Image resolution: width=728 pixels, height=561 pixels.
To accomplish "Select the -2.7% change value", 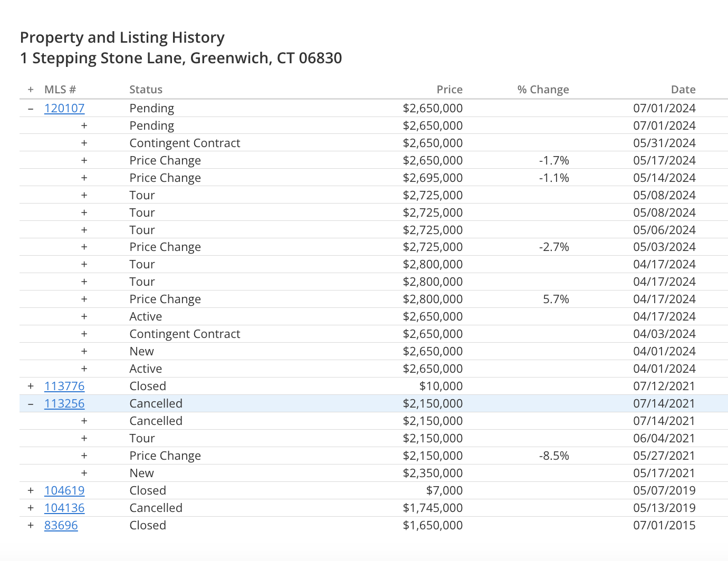I will coord(554,247).
